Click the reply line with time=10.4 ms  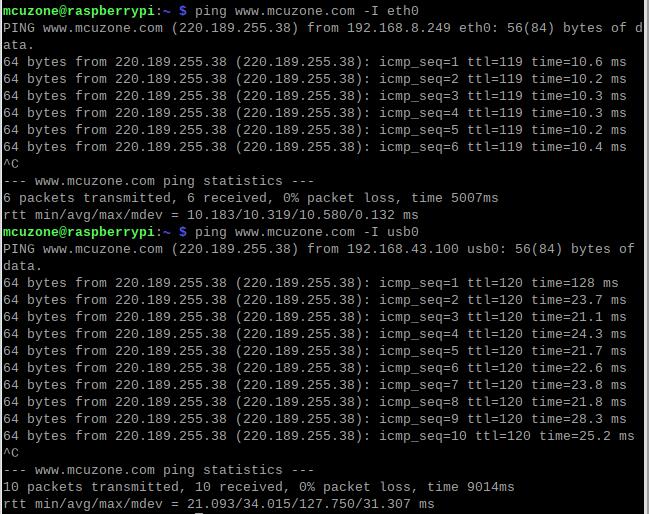click(x=315, y=147)
